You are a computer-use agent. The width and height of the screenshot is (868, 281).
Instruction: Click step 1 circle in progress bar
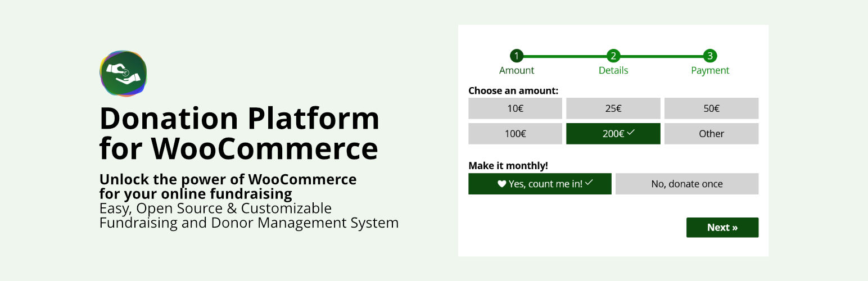click(517, 56)
